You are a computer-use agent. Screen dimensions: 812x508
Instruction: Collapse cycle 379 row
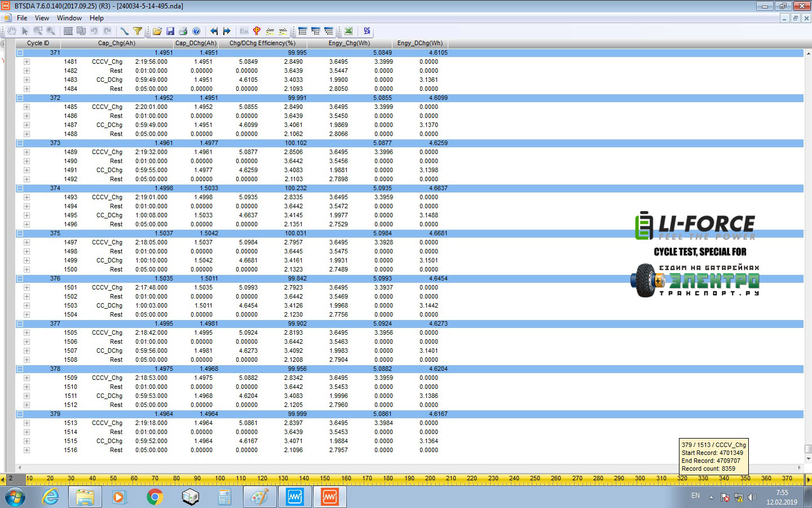coord(20,414)
